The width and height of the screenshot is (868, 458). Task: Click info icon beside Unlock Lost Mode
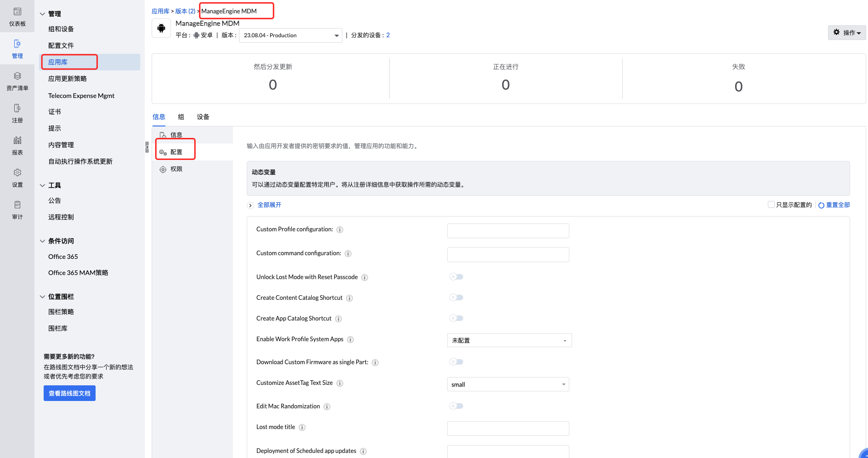365,277
